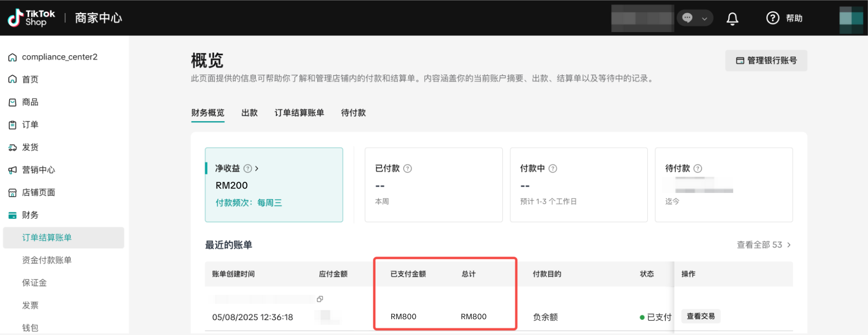Open 资金付款账单 in sidebar
Viewport: 868px width, 335px height.
click(47, 260)
